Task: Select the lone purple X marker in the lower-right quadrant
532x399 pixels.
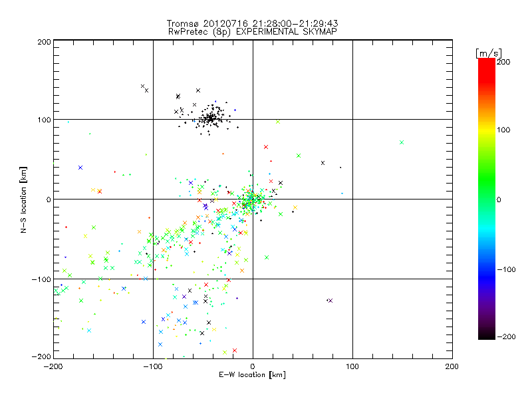Action: tap(331, 301)
